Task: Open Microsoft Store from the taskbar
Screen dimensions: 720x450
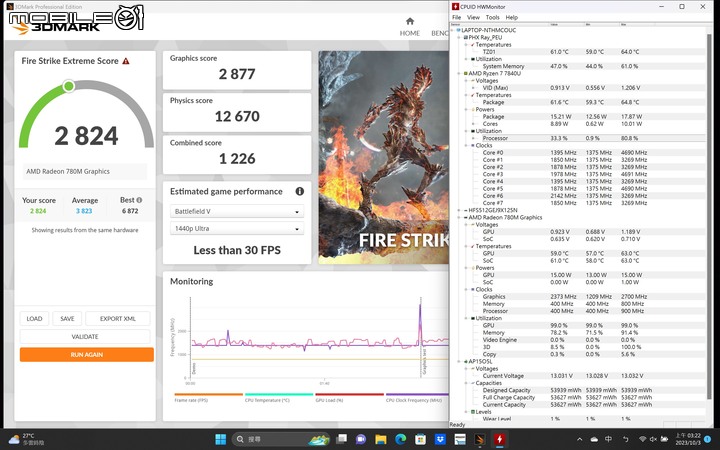Action: 420,439
